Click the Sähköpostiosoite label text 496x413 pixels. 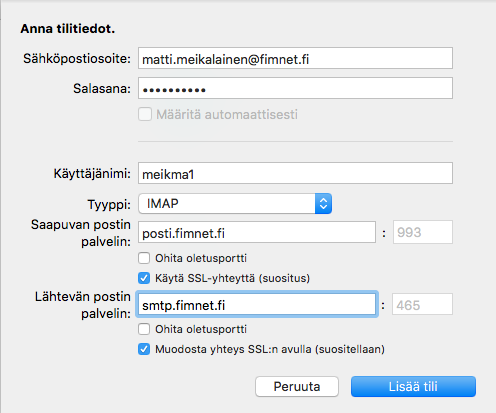pos(77,59)
